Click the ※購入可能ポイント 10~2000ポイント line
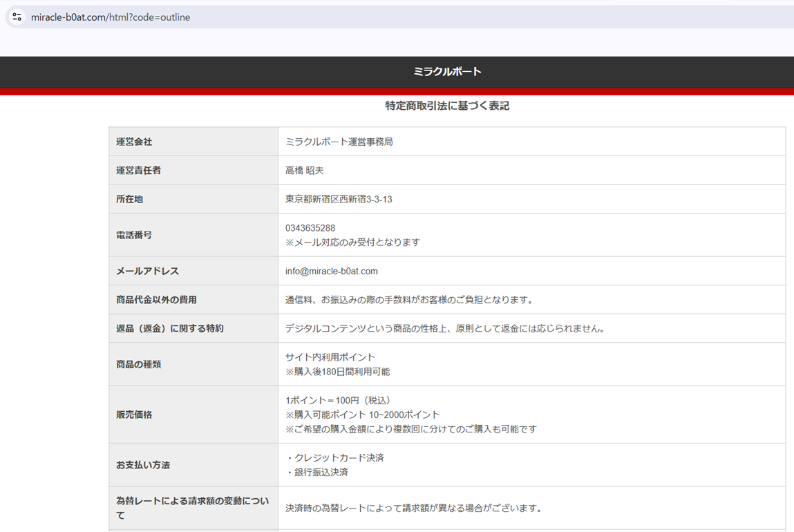The height and width of the screenshot is (532, 794). point(363,415)
